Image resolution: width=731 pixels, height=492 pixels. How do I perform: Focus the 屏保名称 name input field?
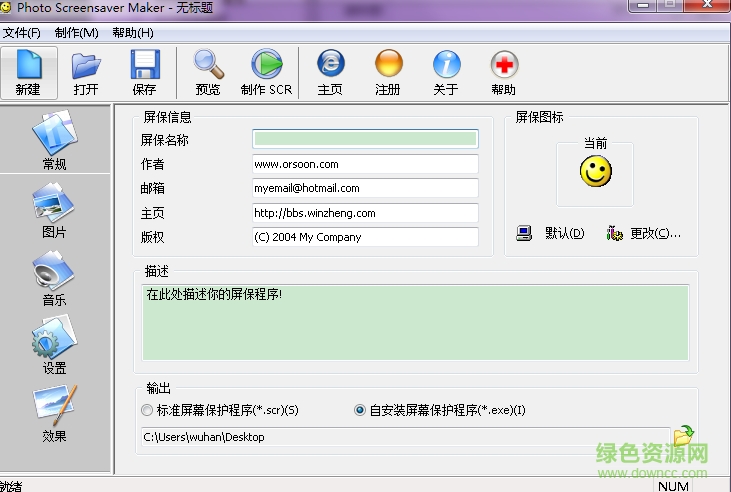[366, 139]
